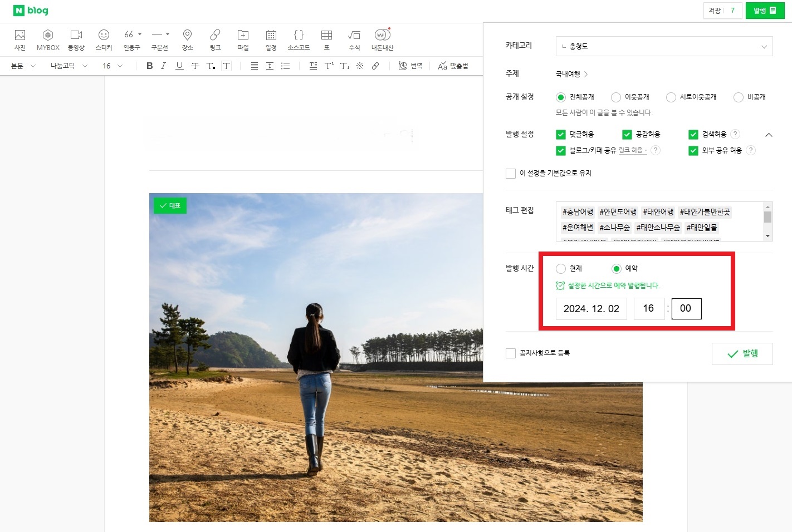Open Naver blog logo link
The width and height of the screenshot is (792, 532).
(31, 11)
